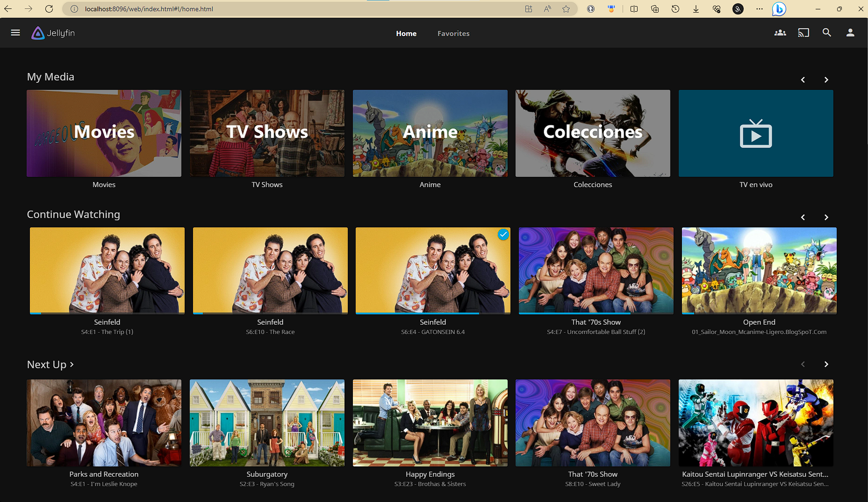This screenshot has width=868, height=502.
Task: Open the SyncPlay group icon
Action: 780,33
